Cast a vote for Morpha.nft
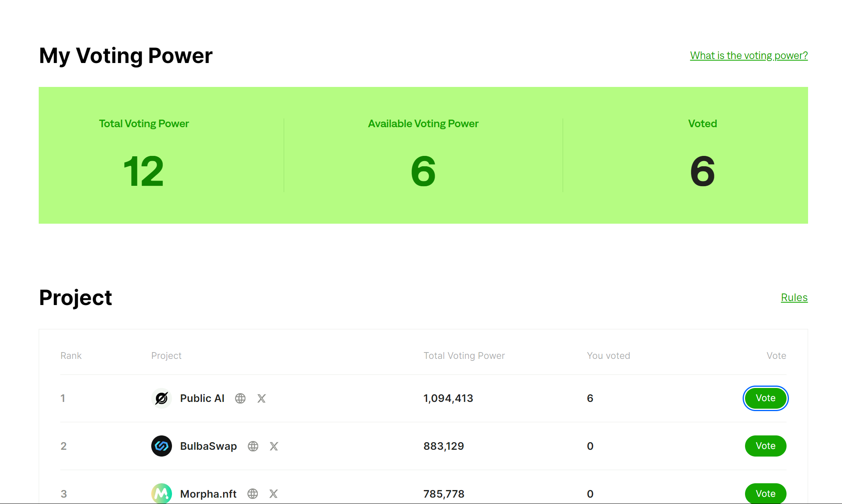This screenshot has height=504, width=842. click(x=765, y=493)
